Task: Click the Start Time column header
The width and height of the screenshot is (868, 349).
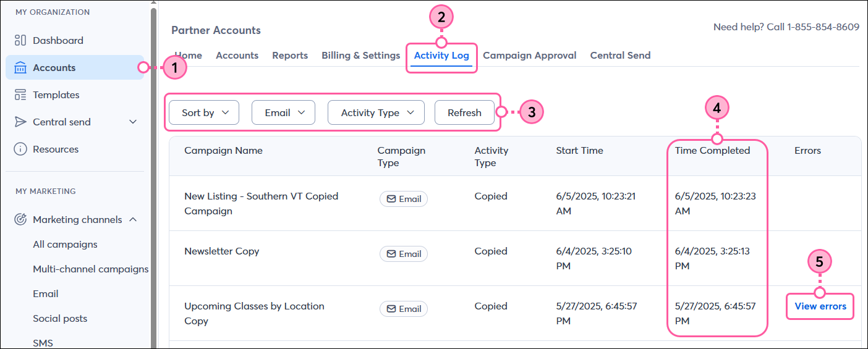Action: [579, 150]
